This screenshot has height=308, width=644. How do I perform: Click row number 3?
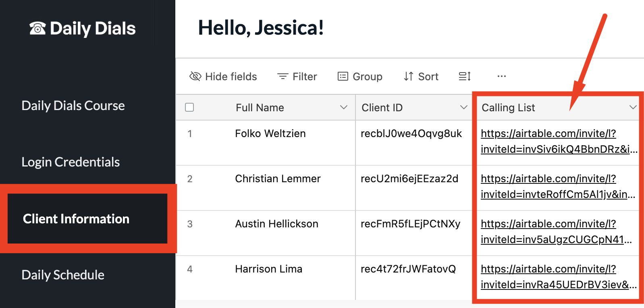coord(189,224)
